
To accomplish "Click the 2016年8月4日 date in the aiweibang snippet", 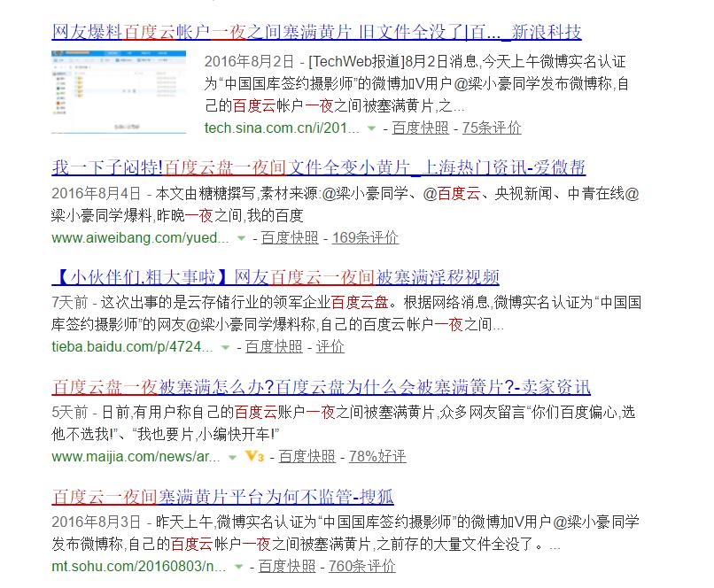I will tap(96, 193).
